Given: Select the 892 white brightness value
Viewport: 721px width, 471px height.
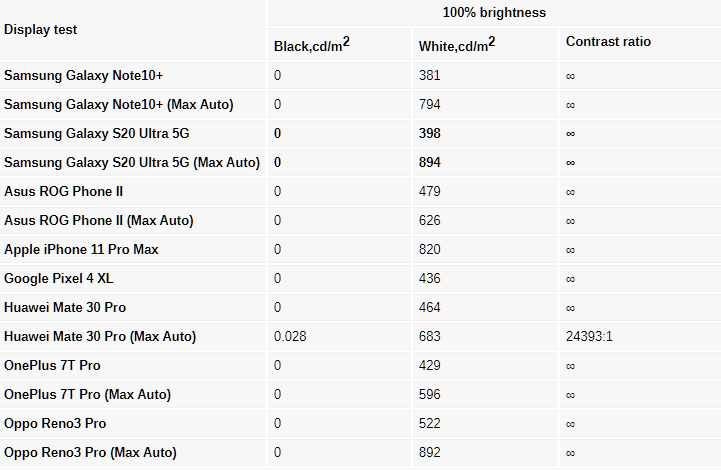Looking at the screenshot, I should tap(429, 452).
